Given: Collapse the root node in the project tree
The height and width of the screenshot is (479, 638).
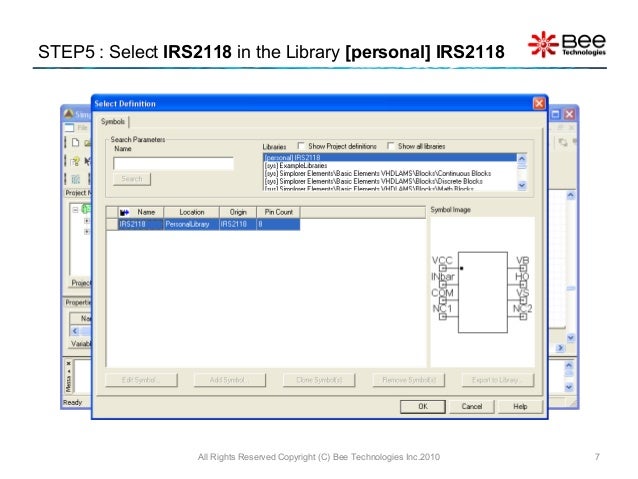Looking at the screenshot, I should coord(75,210).
